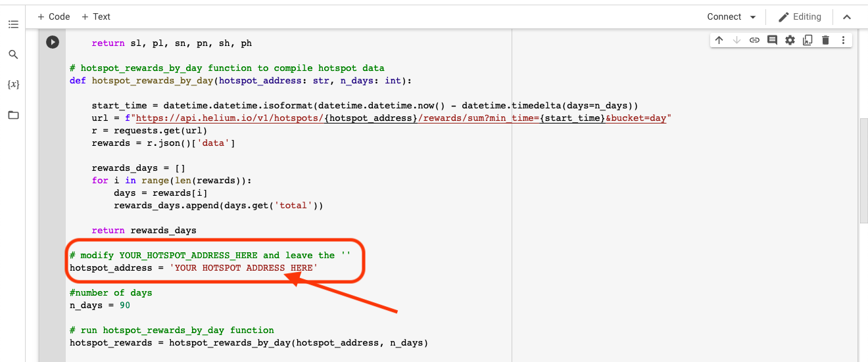Open the variables {x} inspector panel
Viewport: 868px width, 362px height.
click(13, 85)
